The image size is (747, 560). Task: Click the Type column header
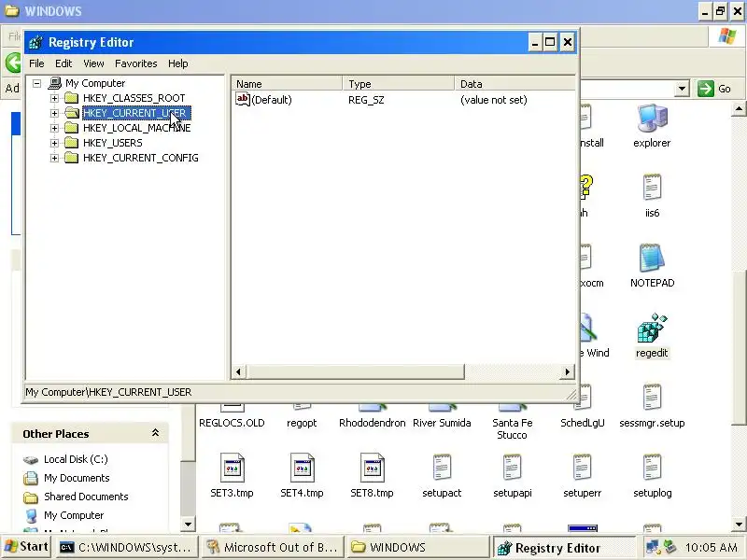(x=399, y=84)
